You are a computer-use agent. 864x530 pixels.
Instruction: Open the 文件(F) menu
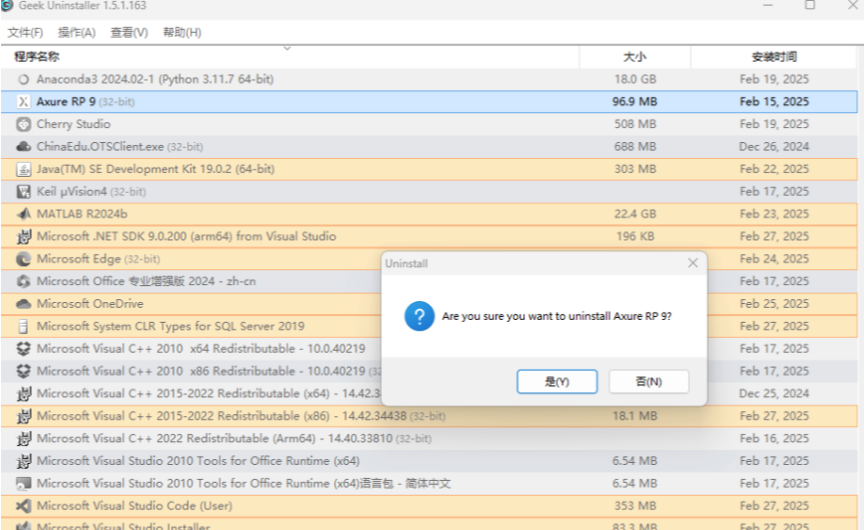click(x=25, y=33)
